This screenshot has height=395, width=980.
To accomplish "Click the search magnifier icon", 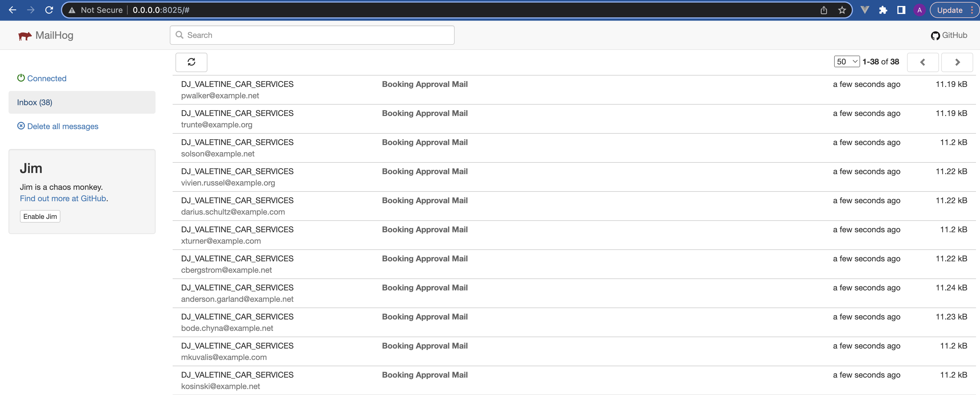I will [180, 35].
